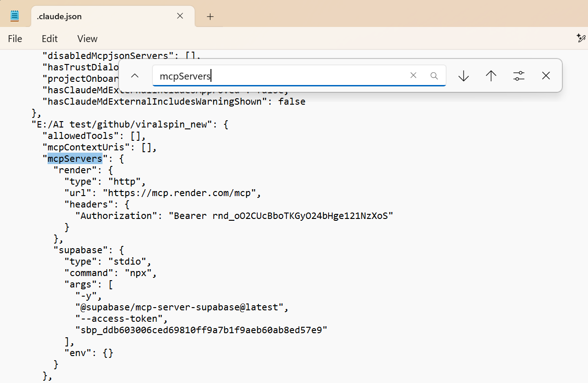Viewport: 588px width, 383px height.
Task: Click the https://mcp.render.com/mcp URL
Action: [x=179, y=193]
